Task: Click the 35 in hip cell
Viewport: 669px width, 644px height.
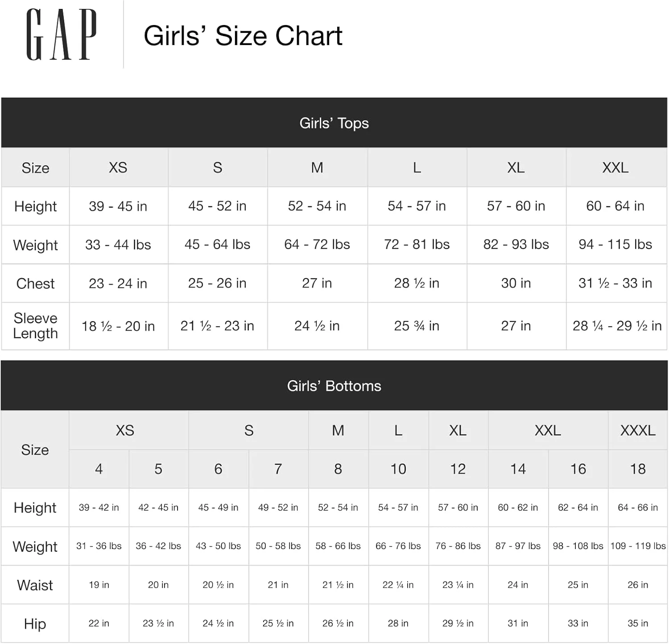Action: [638, 623]
